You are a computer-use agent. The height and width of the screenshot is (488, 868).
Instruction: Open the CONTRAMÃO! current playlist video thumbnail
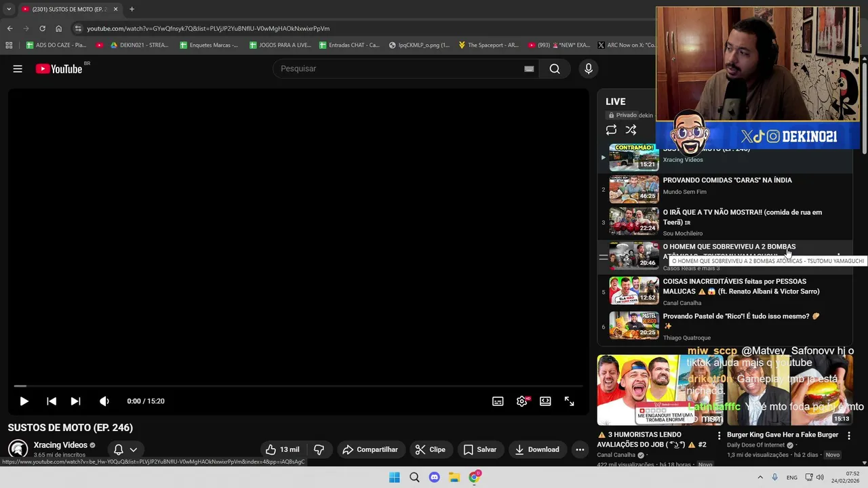click(x=633, y=157)
